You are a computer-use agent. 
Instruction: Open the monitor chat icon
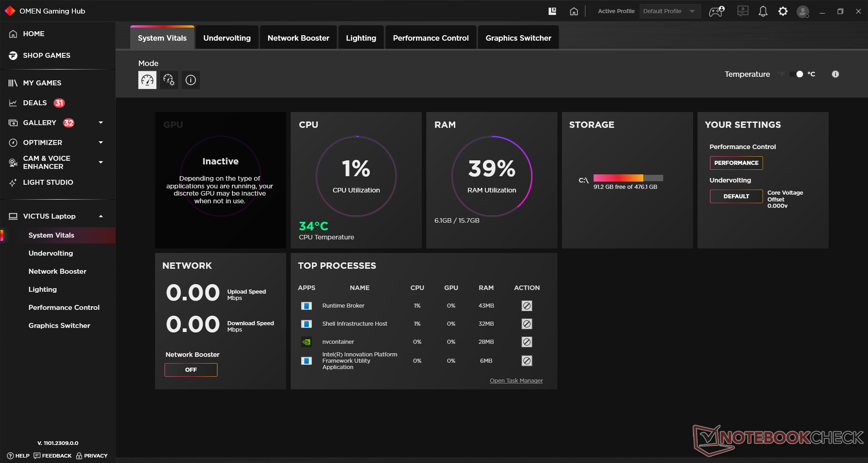[743, 11]
